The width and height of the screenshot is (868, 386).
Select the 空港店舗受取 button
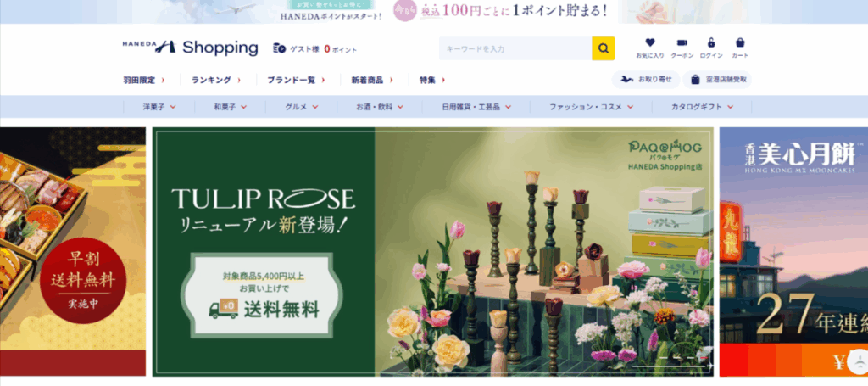click(x=717, y=79)
